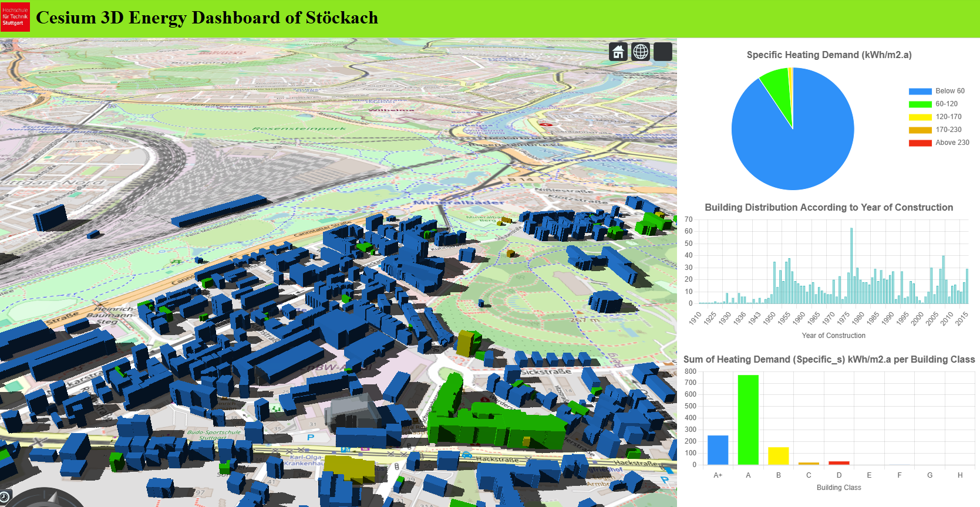Image resolution: width=980 pixels, height=507 pixels.
Task: Toggle the '120-170' legend entry
Action: (935, 117)
